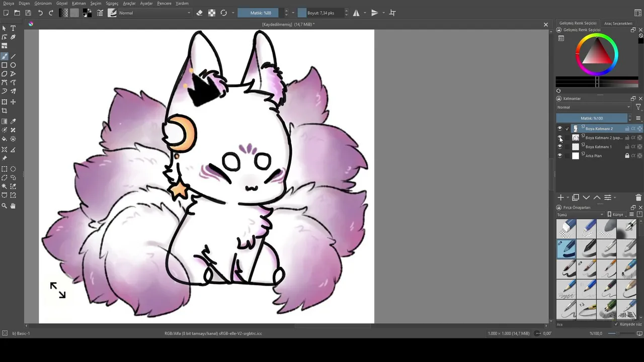The width and height of the screenshot is (644, 362).
Task: Adjust the layer Matlık %100 slider
Action: 592,118
